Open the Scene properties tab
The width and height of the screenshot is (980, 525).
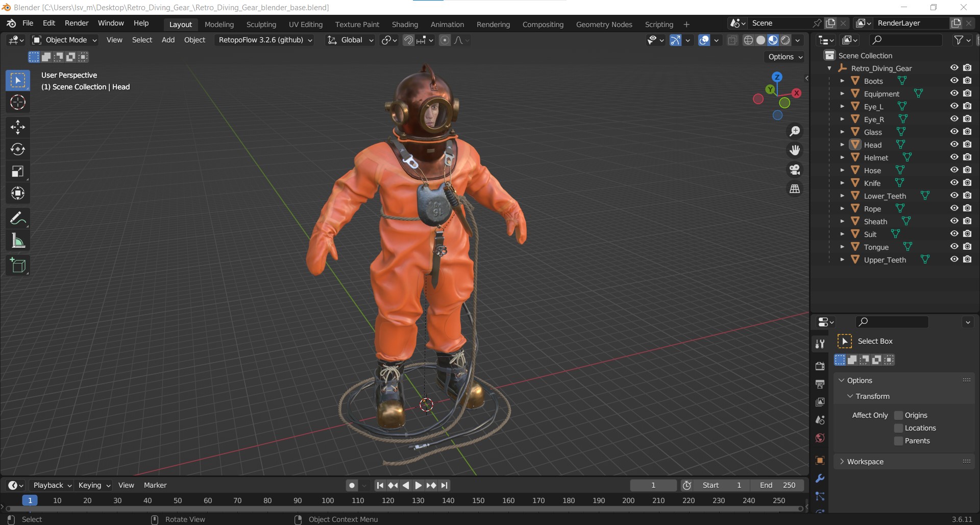820,420
